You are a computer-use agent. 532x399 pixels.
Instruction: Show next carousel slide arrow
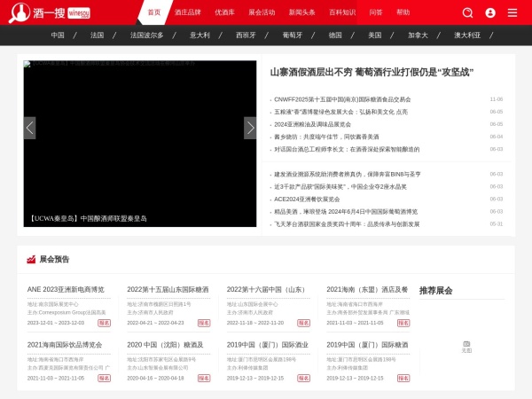[x=250, y=128]
